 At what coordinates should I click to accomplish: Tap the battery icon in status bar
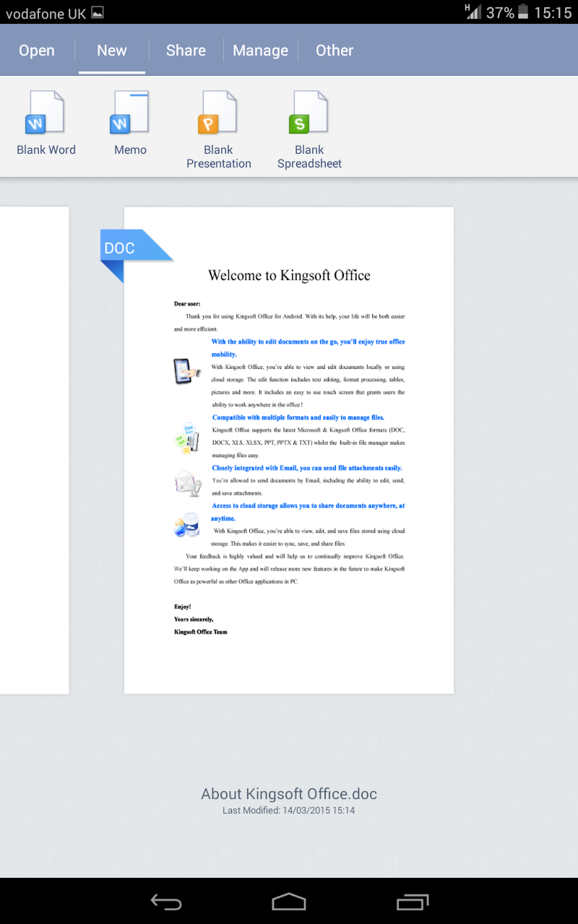pyautogui.click(x=523, y=12)
